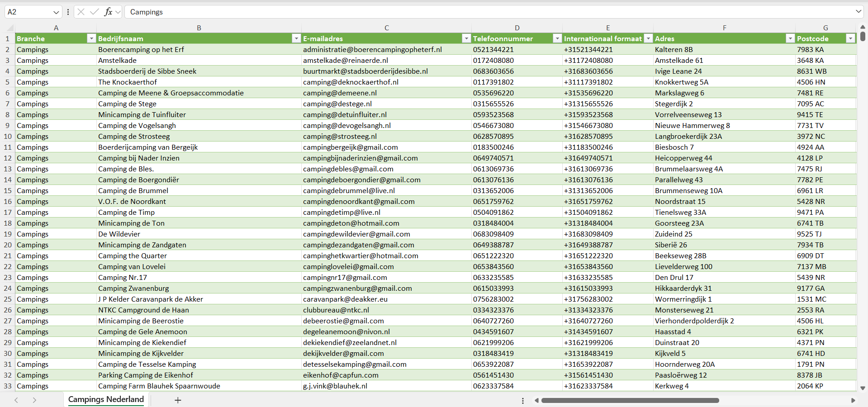Click the scroll right arrow at bottom
The image size is (868, 407).
click(853, 400)
